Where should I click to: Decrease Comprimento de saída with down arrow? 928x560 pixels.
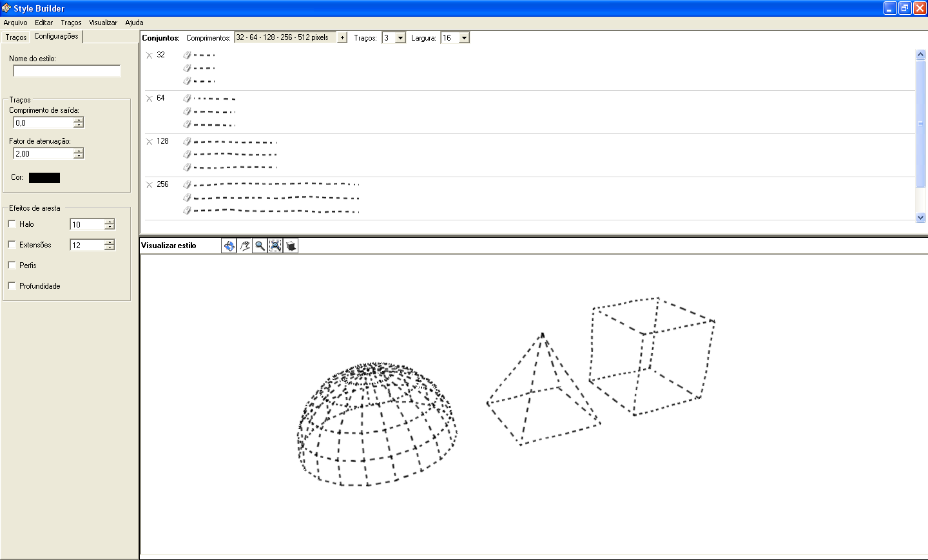79,125
